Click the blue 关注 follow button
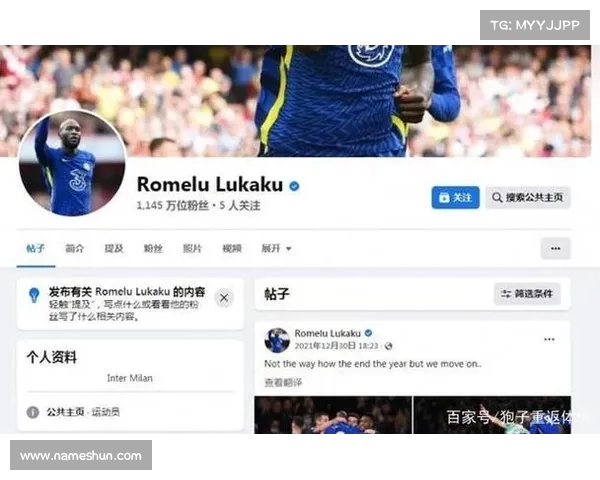600x480 pixels. point(455,198)
